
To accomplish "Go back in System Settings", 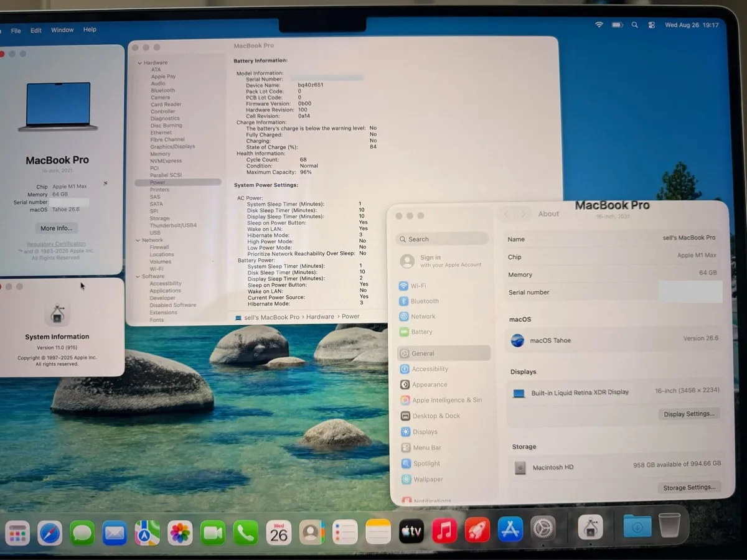I will [x=505, y=214].
